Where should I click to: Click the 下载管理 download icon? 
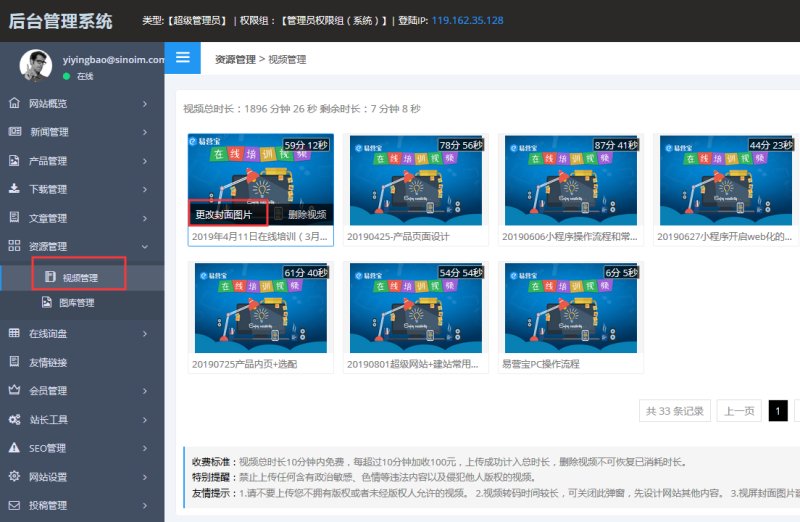(14, 189)
